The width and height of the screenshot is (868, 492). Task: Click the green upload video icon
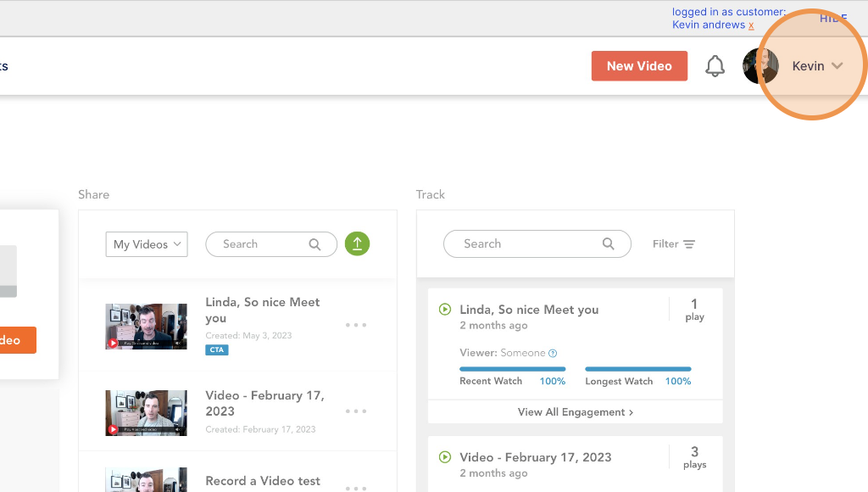tap(357, 243)
